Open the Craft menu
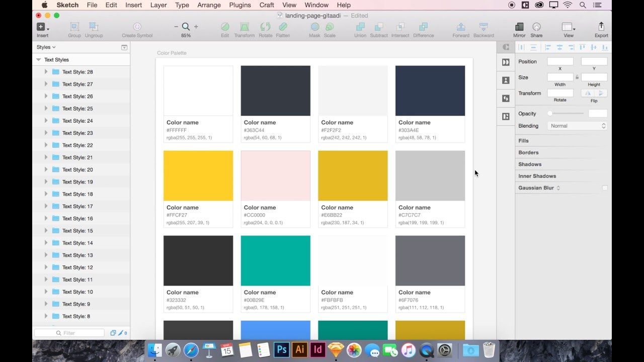 point(266,5)
